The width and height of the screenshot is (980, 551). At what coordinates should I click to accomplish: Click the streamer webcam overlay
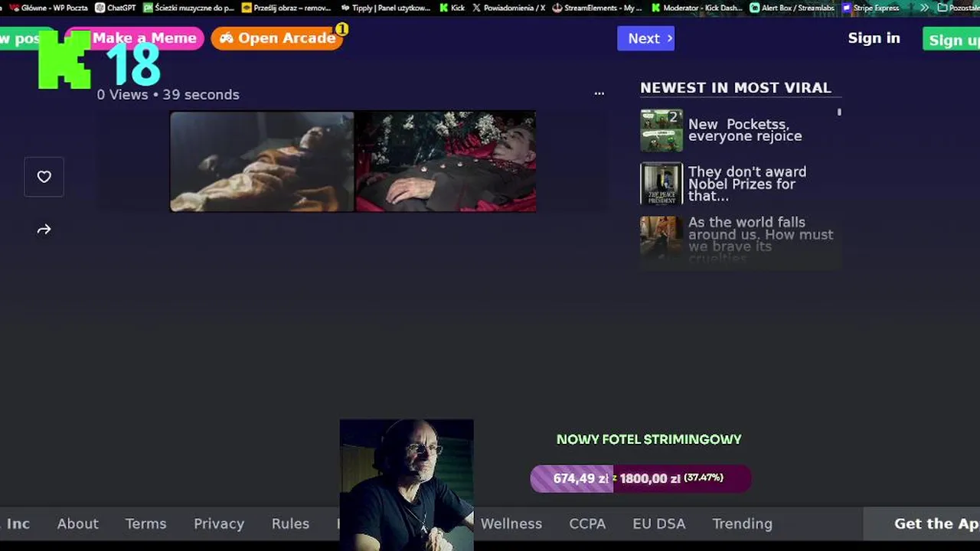[407, 484]
